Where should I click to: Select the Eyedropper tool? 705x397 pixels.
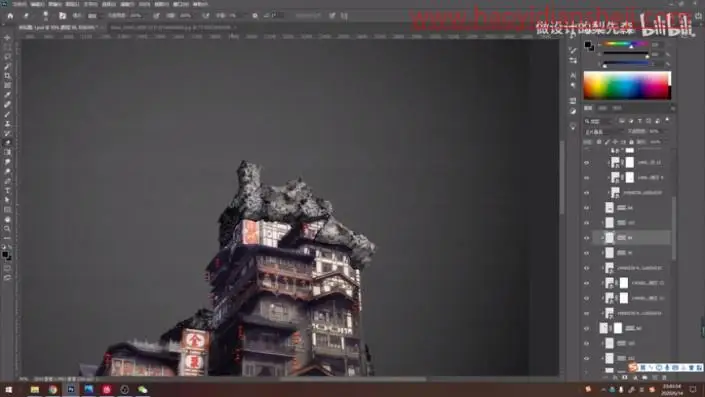pos(7,94)
